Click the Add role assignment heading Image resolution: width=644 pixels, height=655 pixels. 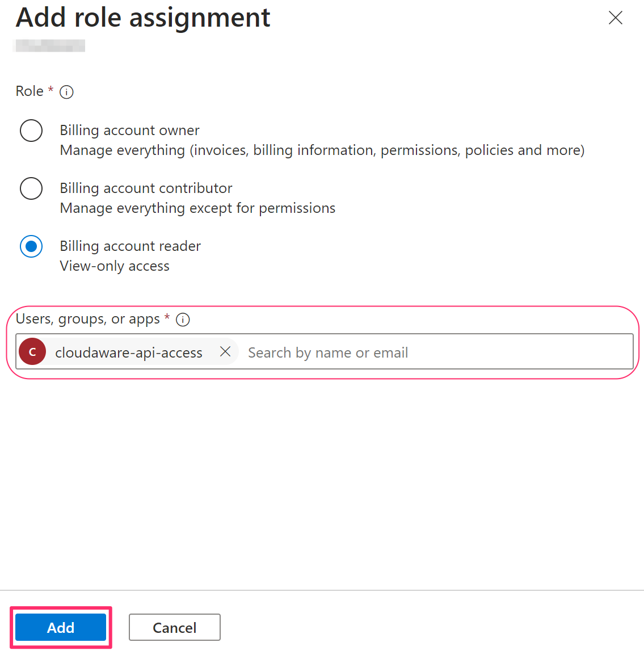click(x=142, y=18)
